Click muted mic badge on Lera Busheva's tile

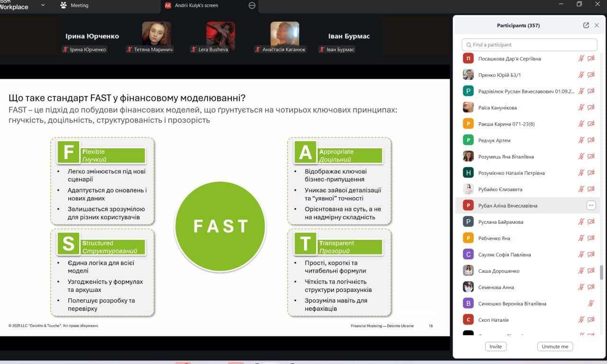[x=193, y=49]
